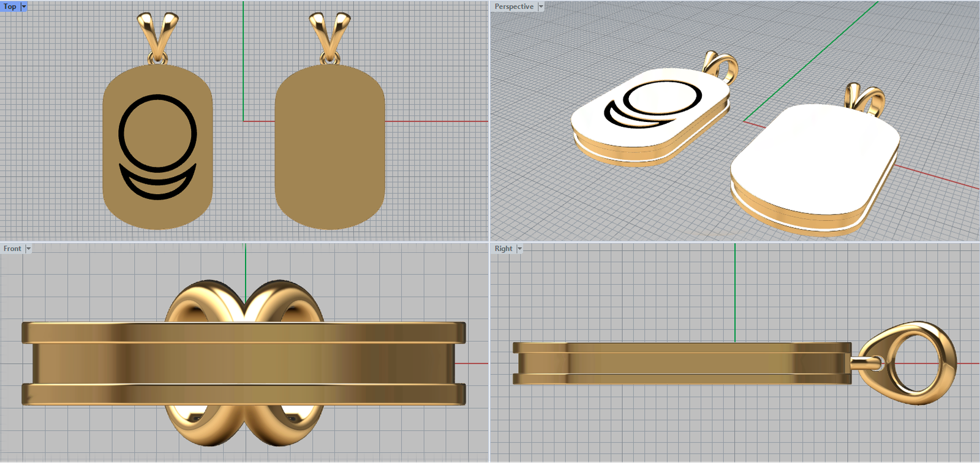
Task: Select the pendant's center band in Front view
Action: 245,363
